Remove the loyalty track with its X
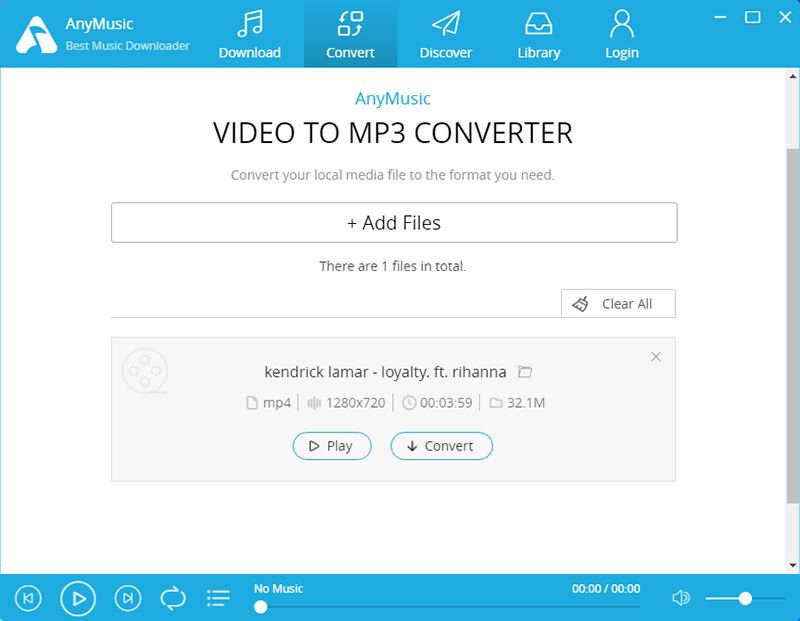 coord(656,356)
